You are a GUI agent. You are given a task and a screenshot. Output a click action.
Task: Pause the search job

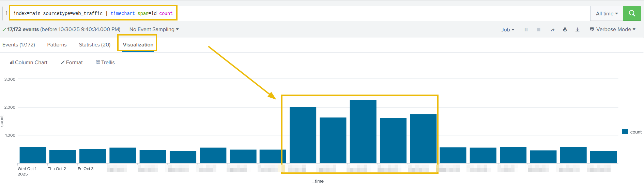526,30
